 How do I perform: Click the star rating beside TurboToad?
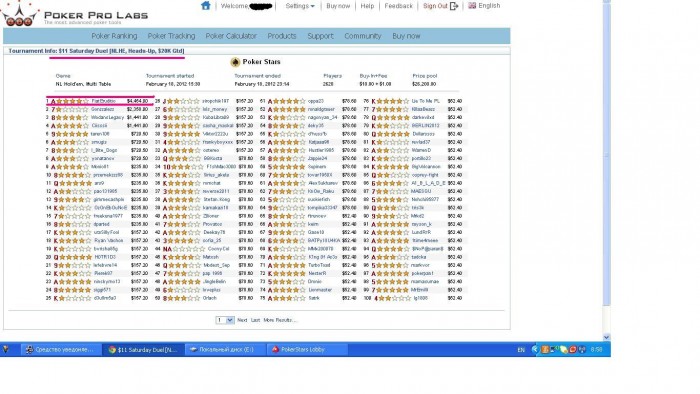(289, 265)
